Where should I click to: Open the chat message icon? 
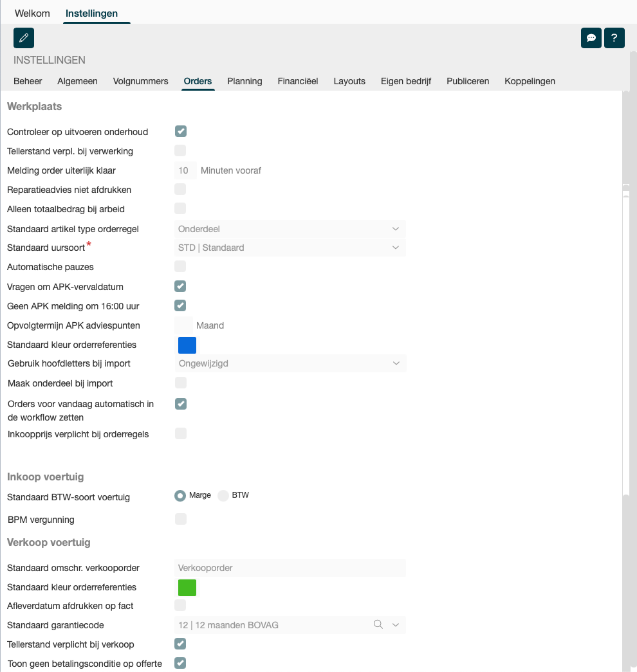pyautogui.click(x=591, y=38)
